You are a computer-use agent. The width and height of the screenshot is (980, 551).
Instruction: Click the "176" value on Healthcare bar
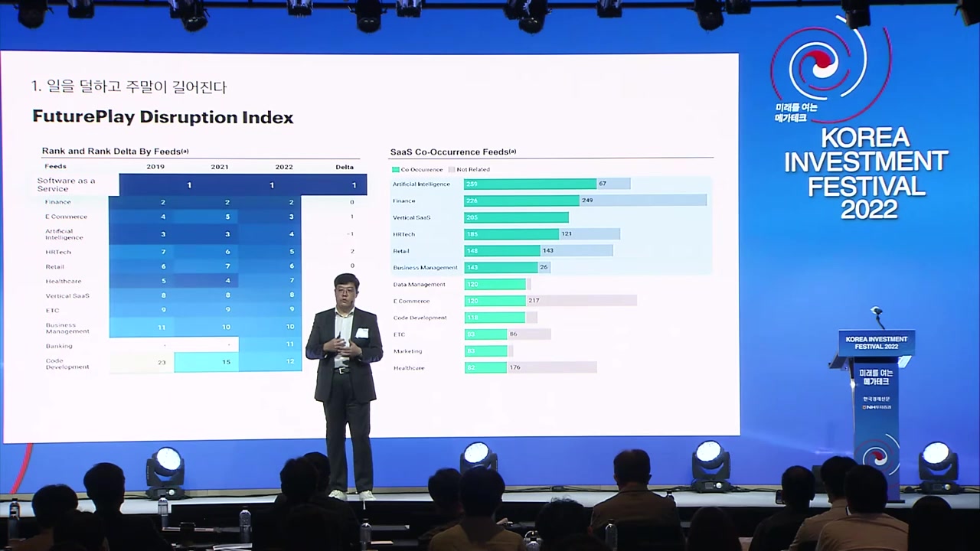point(514,368)
